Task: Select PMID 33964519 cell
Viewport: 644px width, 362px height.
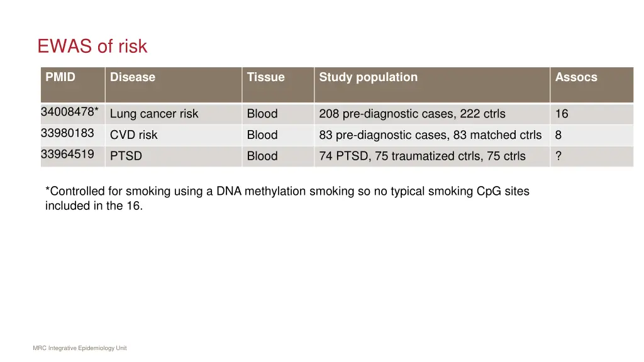Action: (73, 156)
